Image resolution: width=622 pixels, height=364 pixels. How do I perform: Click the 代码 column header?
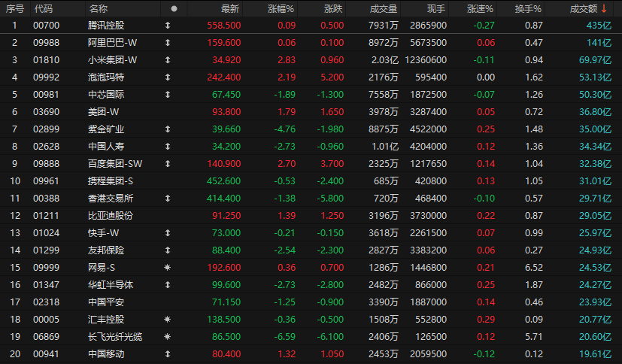(44, 9)
